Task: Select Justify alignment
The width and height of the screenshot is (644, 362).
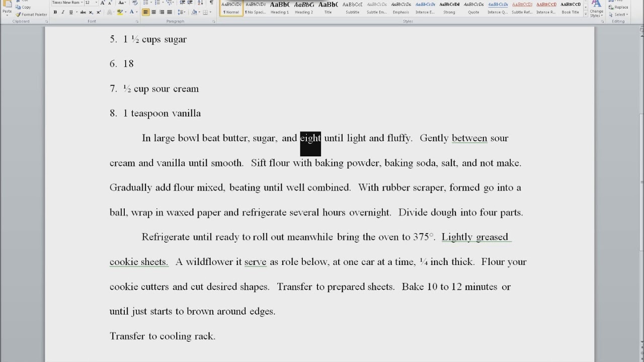Action: (170, 12)
